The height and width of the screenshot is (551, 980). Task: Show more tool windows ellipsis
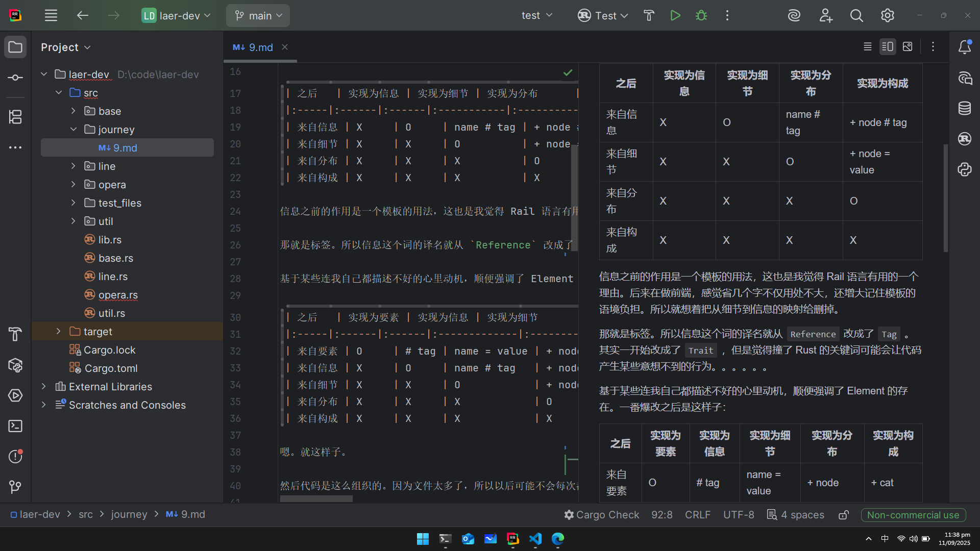(x=15, y=147)
